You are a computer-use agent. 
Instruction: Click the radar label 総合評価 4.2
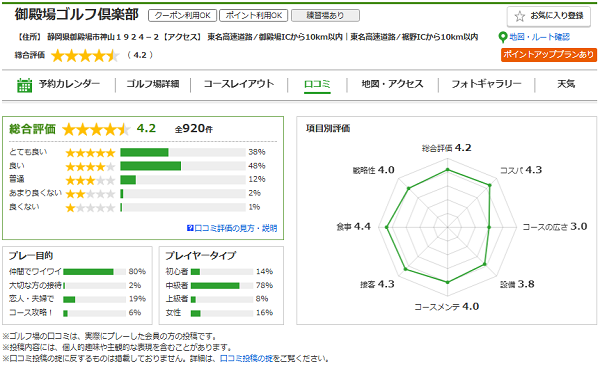click(x=447, y=148)
